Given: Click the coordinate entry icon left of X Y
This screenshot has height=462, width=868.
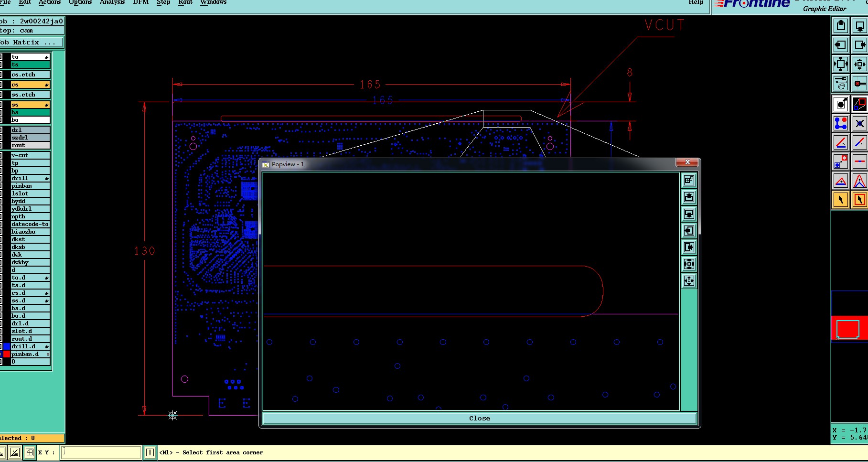Looking at the screenshot, I should pyautogui.click(x=15, y=452).
